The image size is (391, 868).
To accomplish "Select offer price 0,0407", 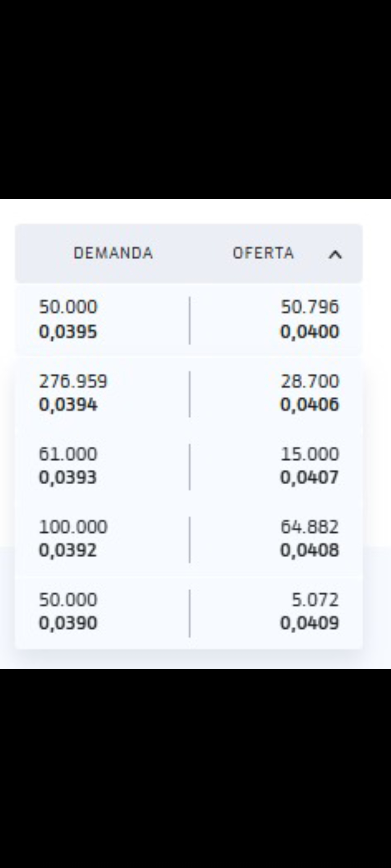I will pyautogui.click(x=310, y=477).
